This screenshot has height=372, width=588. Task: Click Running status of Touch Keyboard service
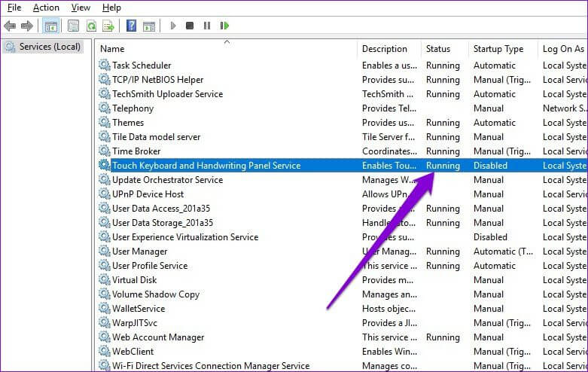pos(443,166)
